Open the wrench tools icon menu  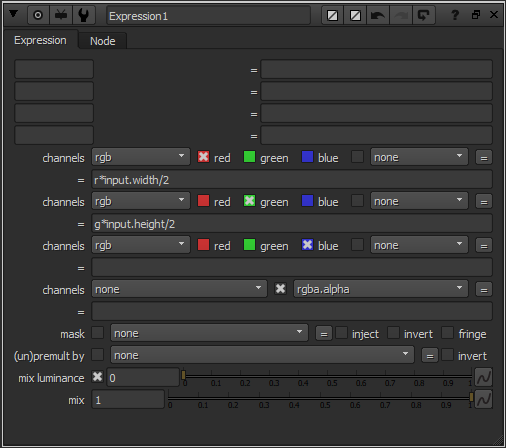point(83,15)
